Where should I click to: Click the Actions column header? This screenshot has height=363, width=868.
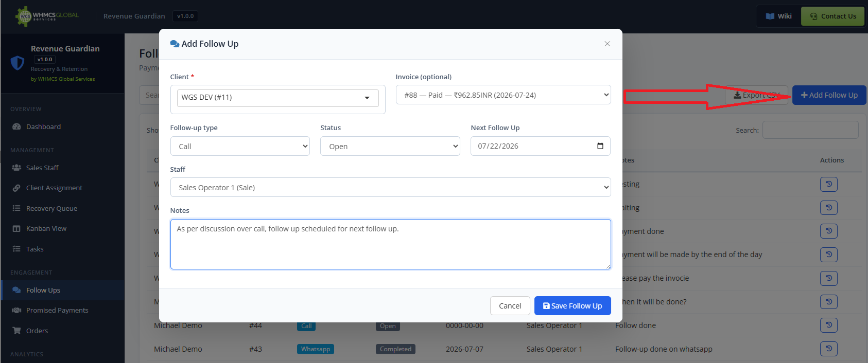tap(832, 160)
